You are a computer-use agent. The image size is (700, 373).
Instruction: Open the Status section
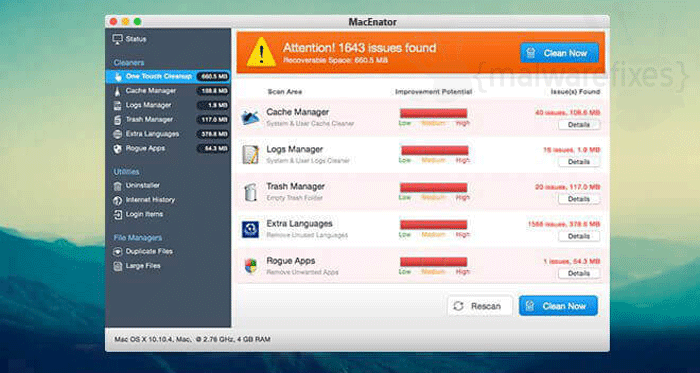pyautogui.click(x=136, y=39)
